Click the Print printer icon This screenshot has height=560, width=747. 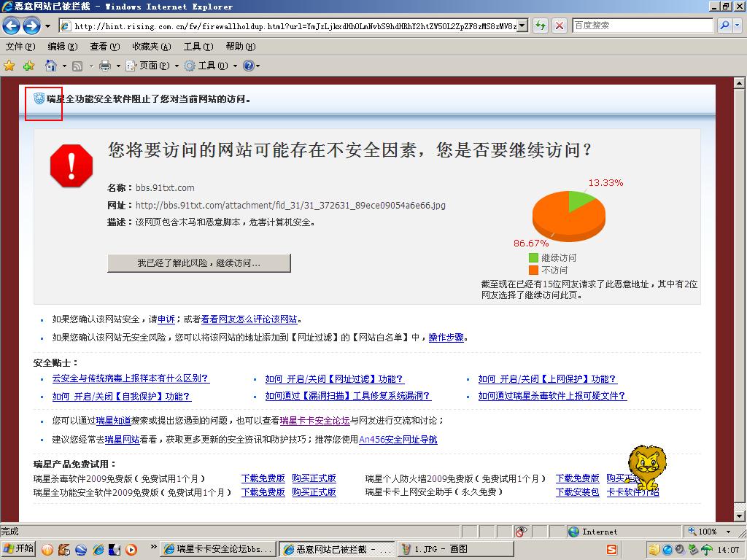(x=105, y=66)
